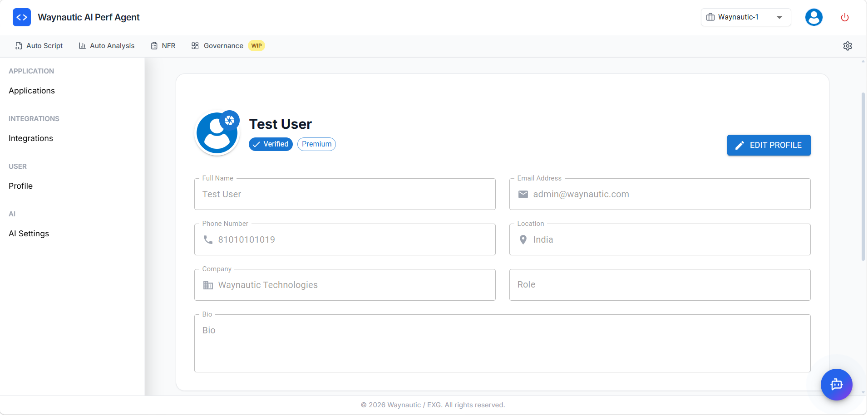Click the red power logout icon

pyautogui.click(x=844, y=17)
